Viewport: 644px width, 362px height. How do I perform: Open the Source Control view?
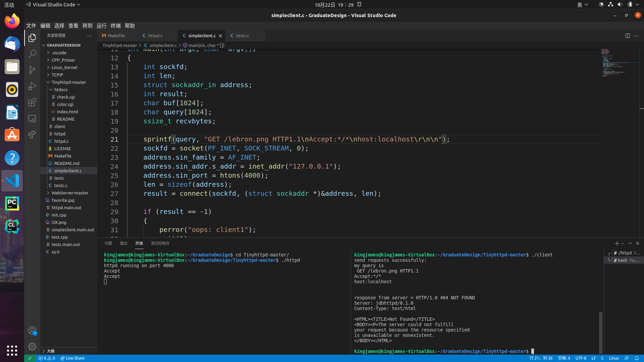(32, 70)
